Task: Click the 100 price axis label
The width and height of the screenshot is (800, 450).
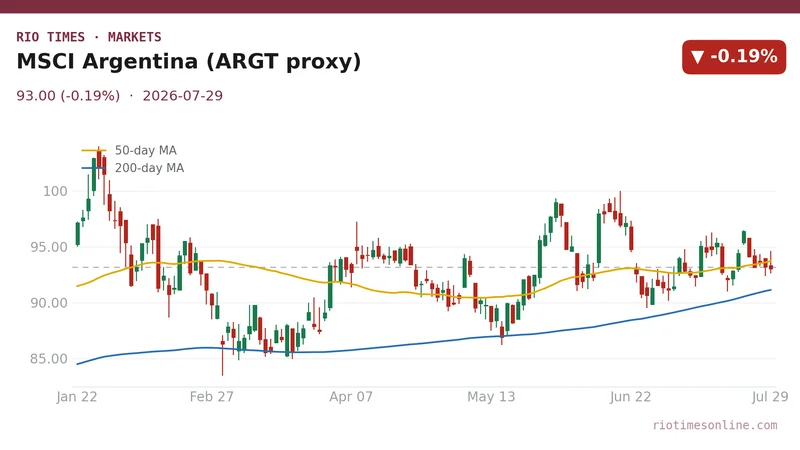Action: click(55, 191)
